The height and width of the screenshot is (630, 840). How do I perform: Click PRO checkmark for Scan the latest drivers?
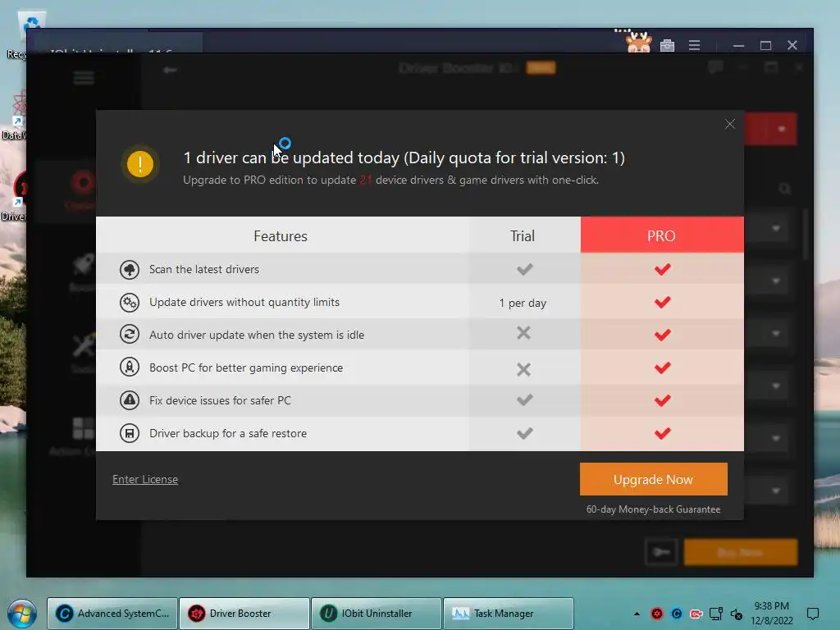click(663, 269)
